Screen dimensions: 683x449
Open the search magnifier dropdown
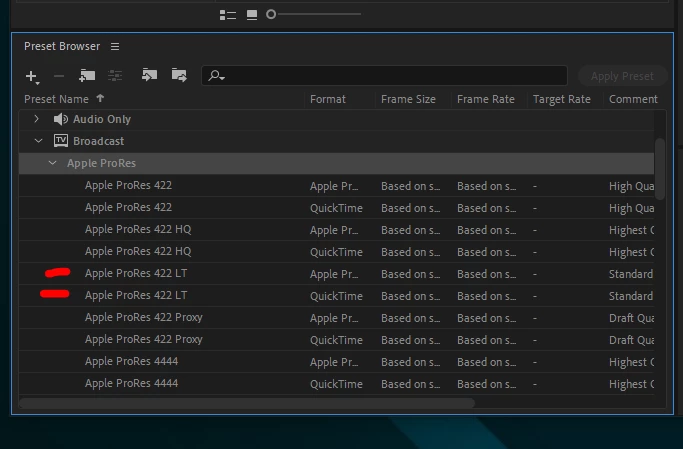pyautogui.click(x=216, y=76)
